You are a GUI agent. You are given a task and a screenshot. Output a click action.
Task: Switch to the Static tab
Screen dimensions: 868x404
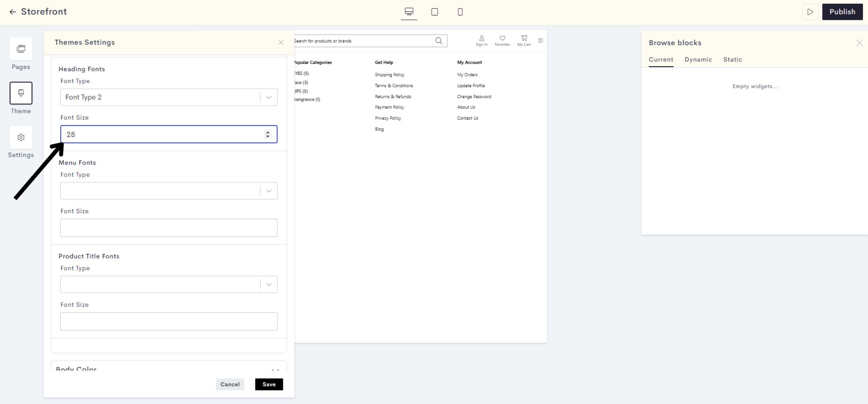click(732, 59)
